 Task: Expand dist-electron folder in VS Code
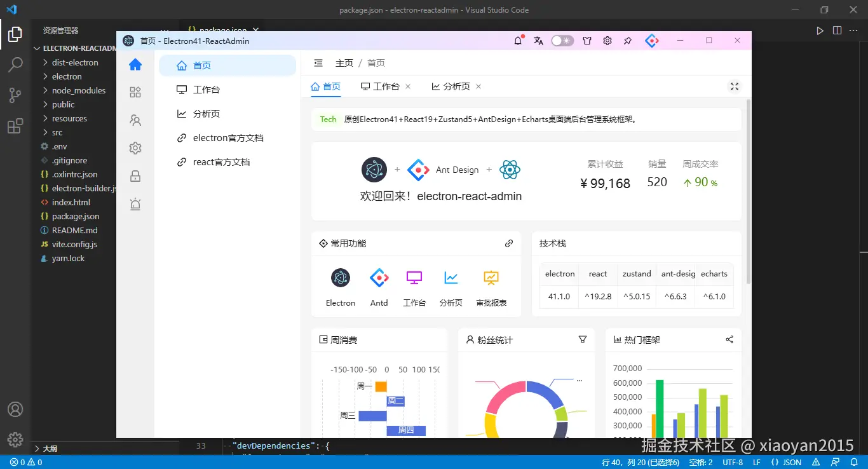(x=74, y=62)
